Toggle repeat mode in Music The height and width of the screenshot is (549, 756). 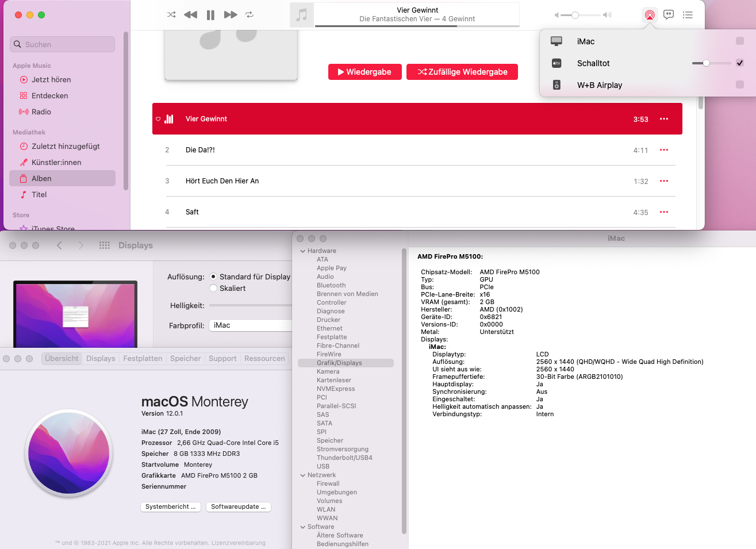coord(250,15)
